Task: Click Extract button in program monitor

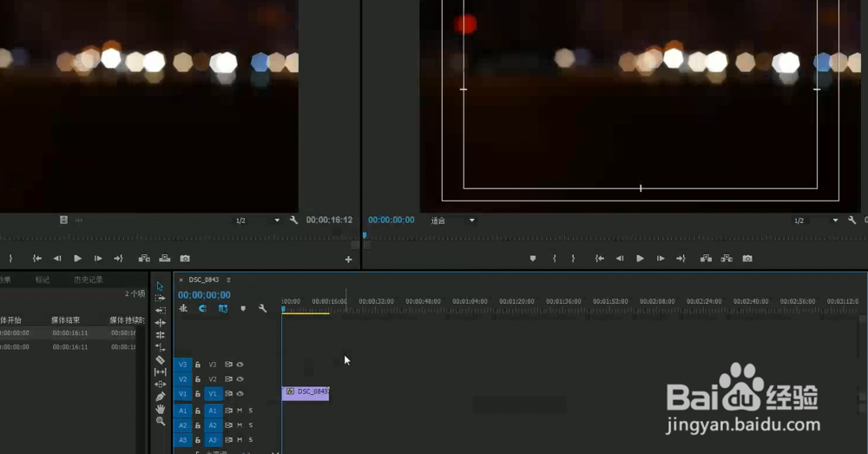Action: coord(727,259)
